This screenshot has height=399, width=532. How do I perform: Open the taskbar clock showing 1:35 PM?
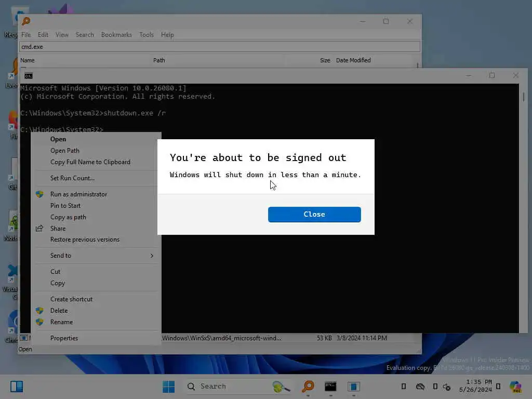(475, 386)
